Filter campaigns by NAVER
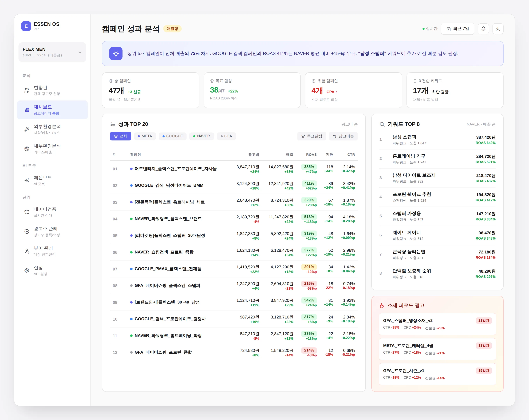Image resolution: width=529 pixels, height=420 pixels. (x=202, y=136)
